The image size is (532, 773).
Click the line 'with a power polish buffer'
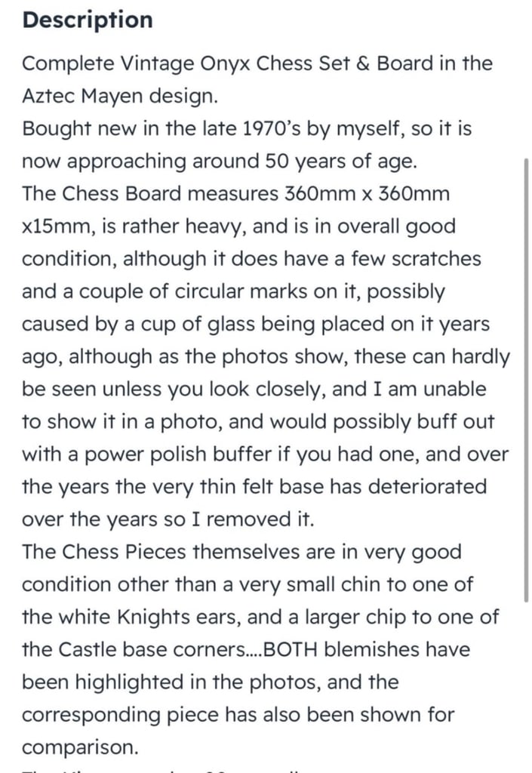[265, 454]
